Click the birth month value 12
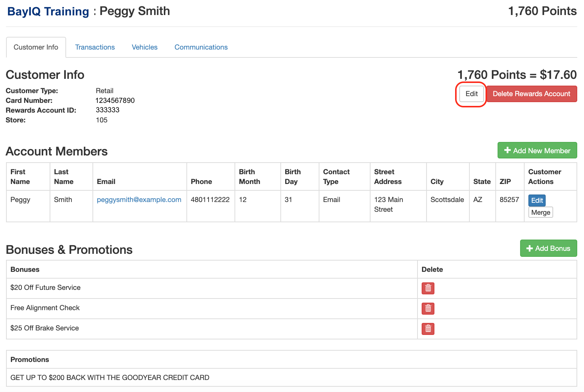This screenshot has width=584, height=392. tap(243, 200)
